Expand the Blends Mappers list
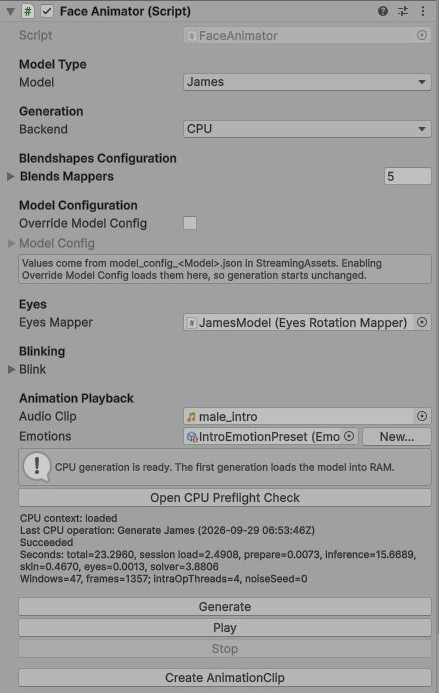439x693 pixels. pyautogui.click(x=11, y=176)
